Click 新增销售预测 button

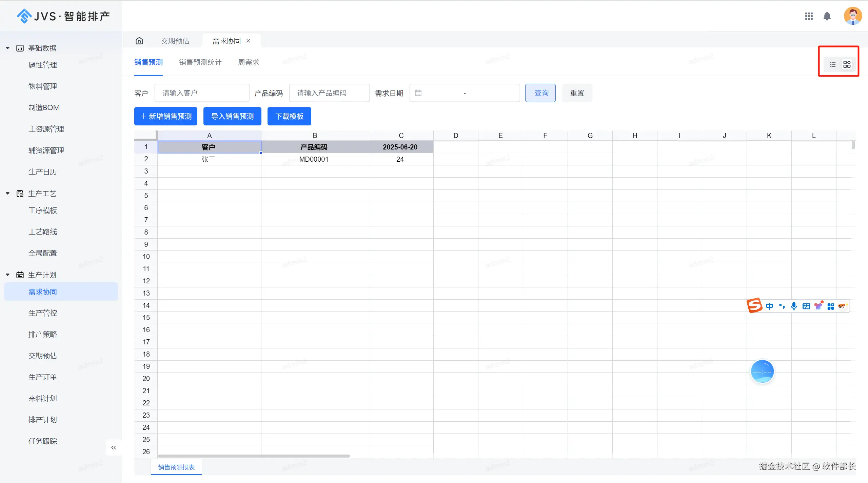coord(166,116)
